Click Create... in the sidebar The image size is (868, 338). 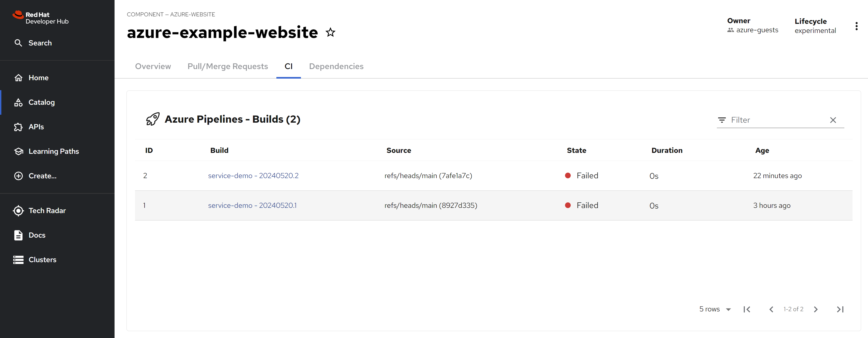pyautogui.click(x=43, y=176)
